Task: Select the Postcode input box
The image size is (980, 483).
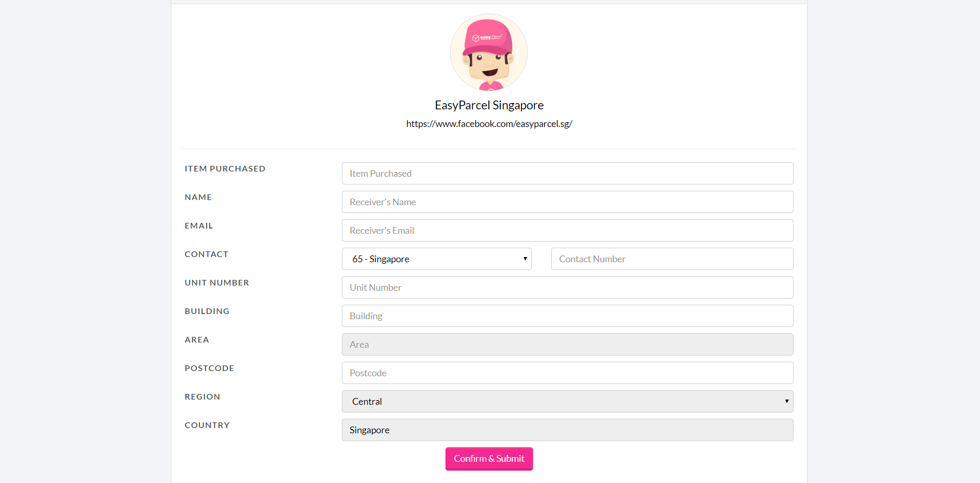Action: [x=567, y=373]
